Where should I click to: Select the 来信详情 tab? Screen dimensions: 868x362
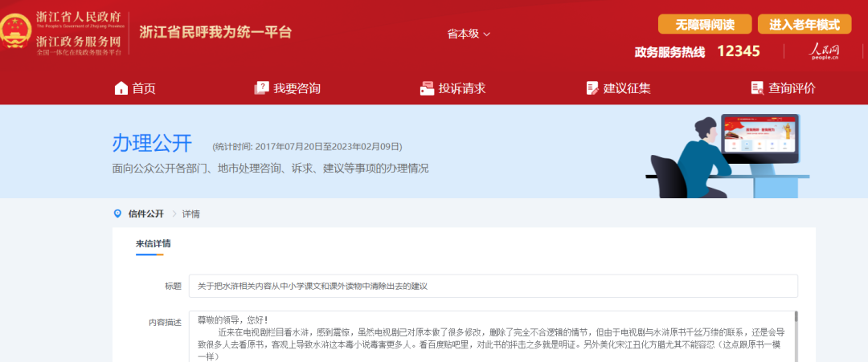click(154, 244)
